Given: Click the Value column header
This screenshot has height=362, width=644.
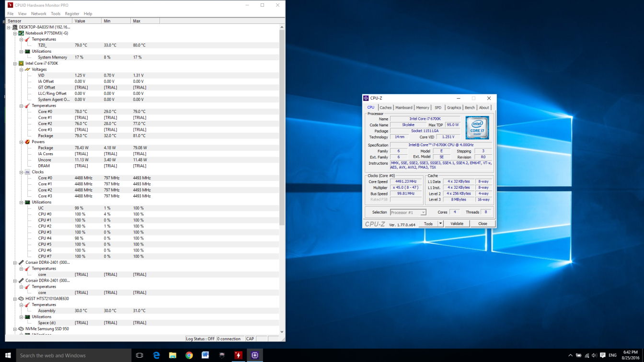Looking at the screenshot, I should (87, 21).
